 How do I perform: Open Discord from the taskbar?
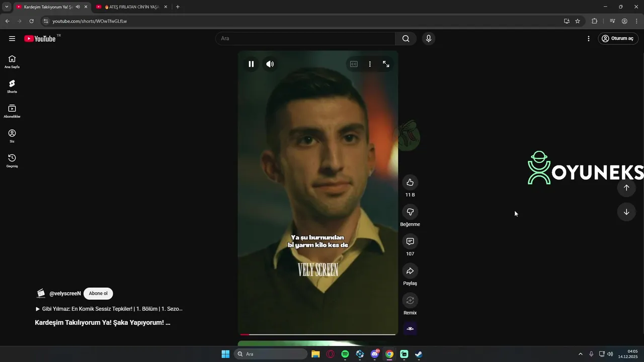coord(375,354)
